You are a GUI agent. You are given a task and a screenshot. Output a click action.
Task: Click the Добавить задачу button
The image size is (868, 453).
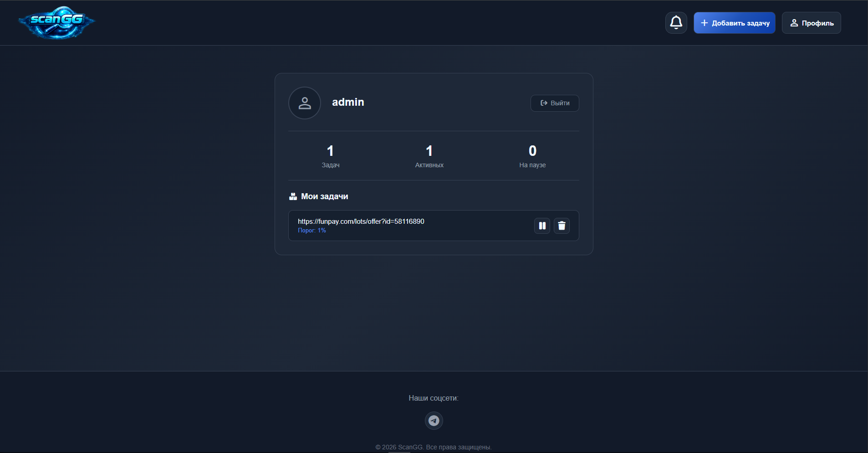pyautogui.click(x=734, y=23)
